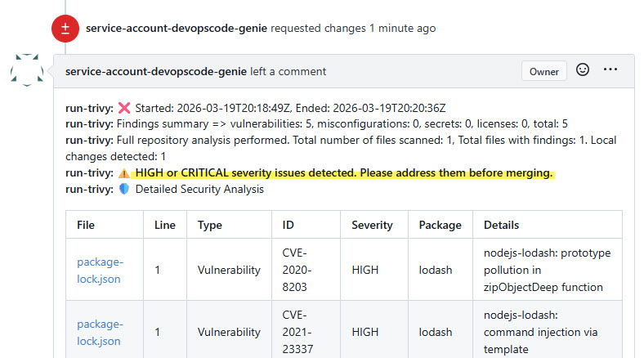
Task: Click the yellow warning triangle icon
Action: tap(124, 173)
